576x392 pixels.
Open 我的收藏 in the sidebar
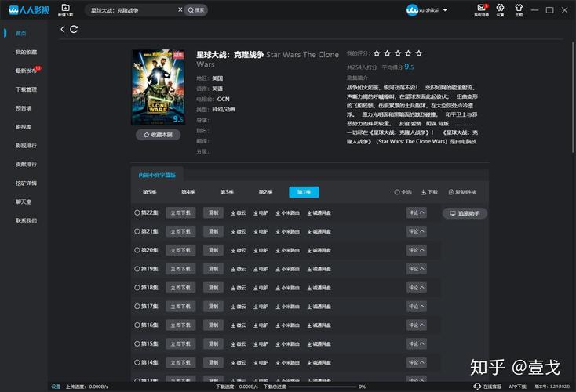(26, 52)
